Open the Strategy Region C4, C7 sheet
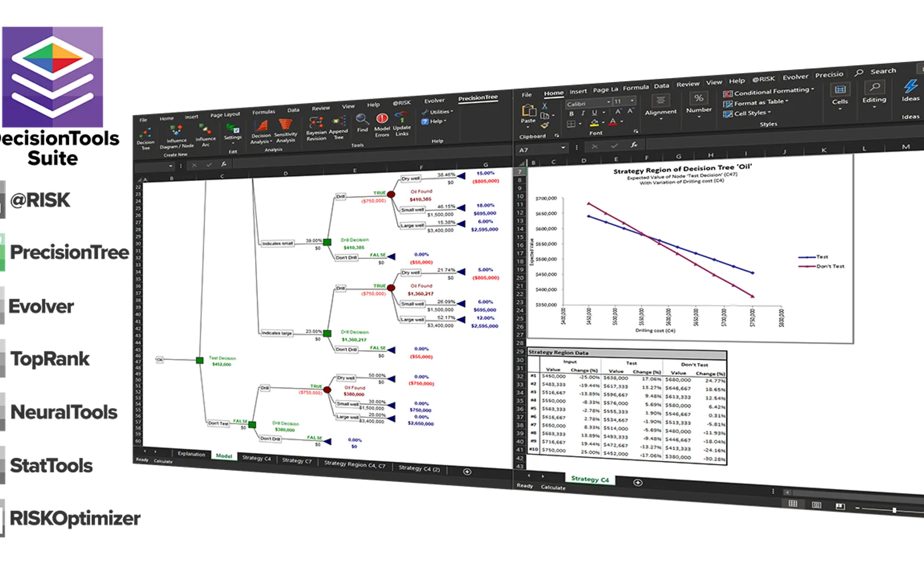 click(x=355, y=464)
